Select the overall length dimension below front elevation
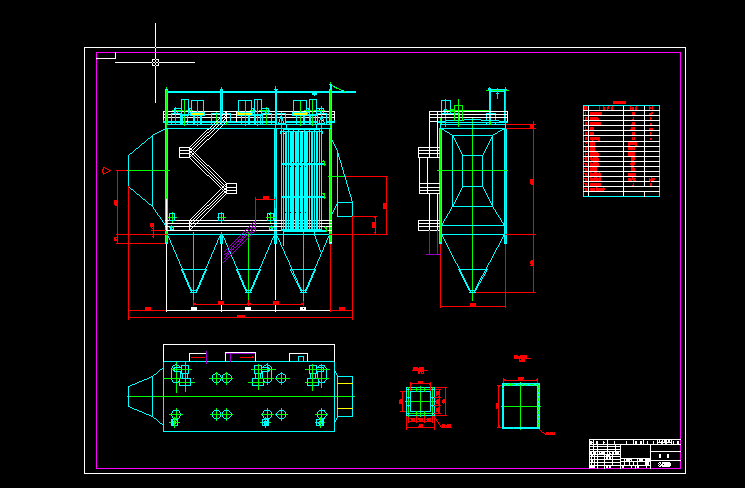The height and width of the screenshot is (488, 745). [240, 317]
